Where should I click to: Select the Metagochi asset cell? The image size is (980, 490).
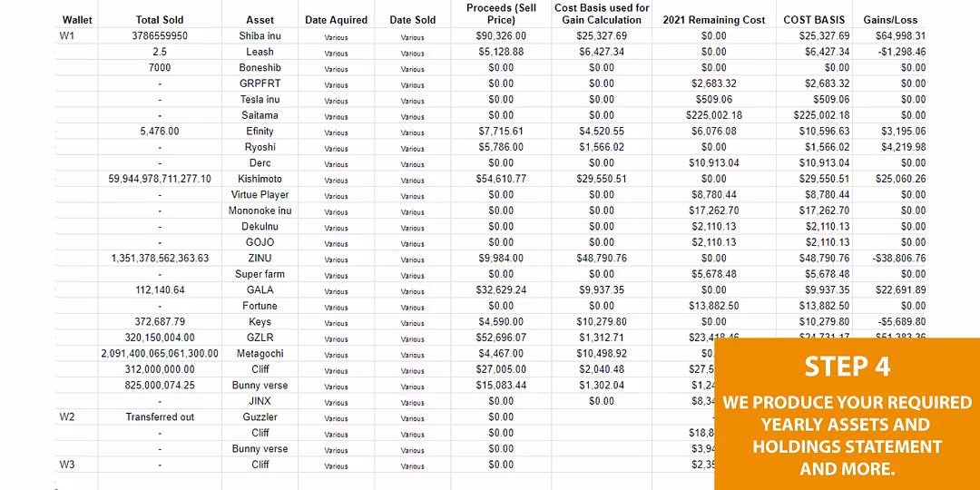(260, 354)
